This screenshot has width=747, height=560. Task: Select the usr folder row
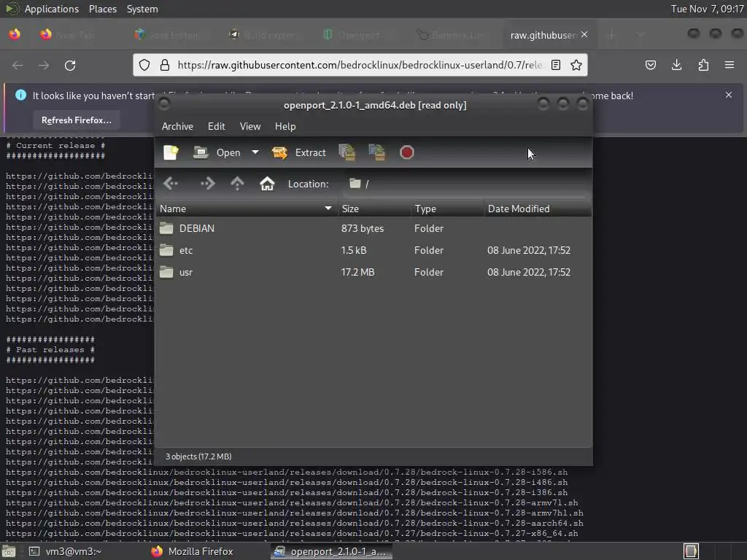(x=373, y=273)
